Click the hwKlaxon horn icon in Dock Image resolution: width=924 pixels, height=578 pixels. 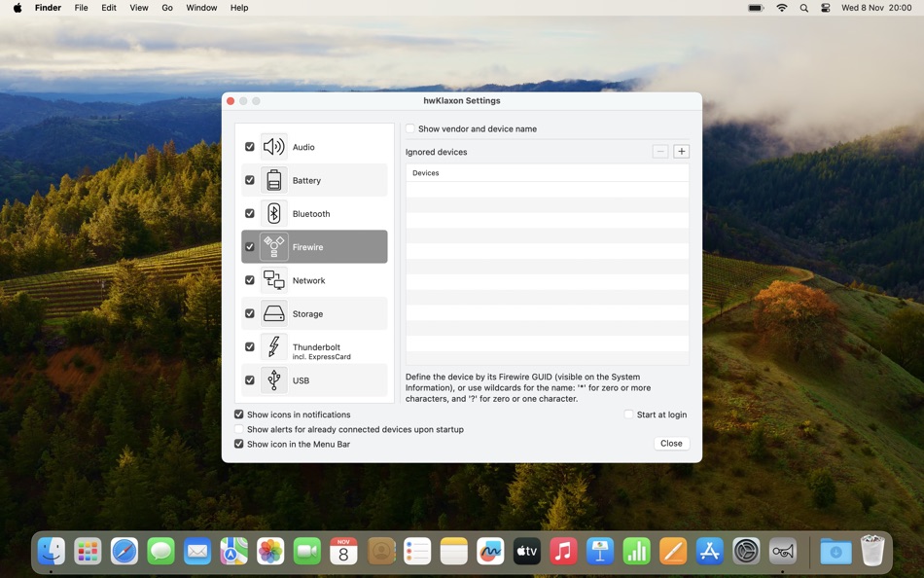(783, 552)
